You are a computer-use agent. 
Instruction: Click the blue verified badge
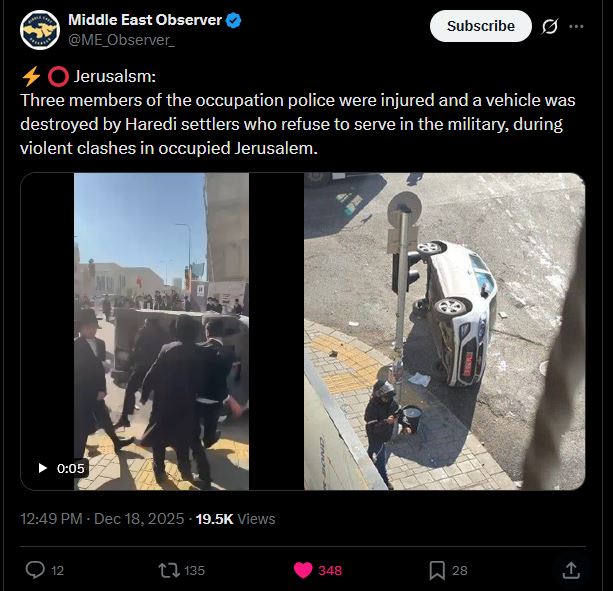(234, 20)
